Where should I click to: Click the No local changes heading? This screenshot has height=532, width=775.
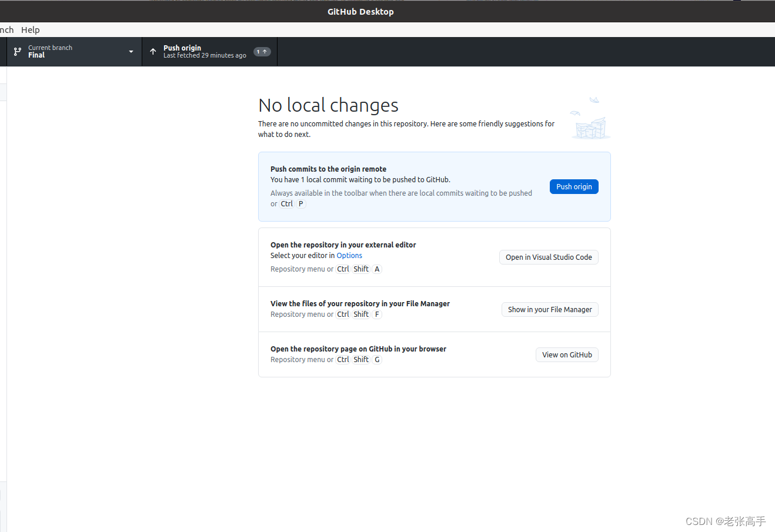click(328, 105)
